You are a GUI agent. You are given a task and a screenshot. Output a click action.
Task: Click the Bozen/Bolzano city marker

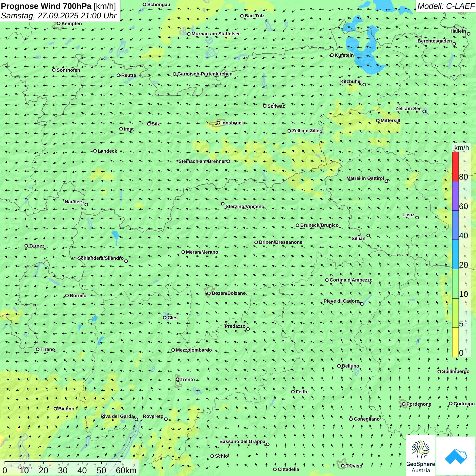[209, 293]
